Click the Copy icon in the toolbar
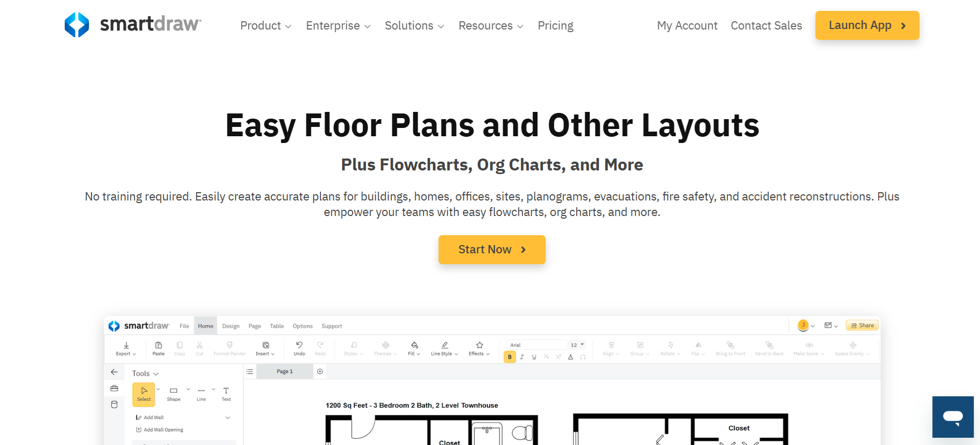The height and width of the screenshot is (445, 980). coord(180,345)
